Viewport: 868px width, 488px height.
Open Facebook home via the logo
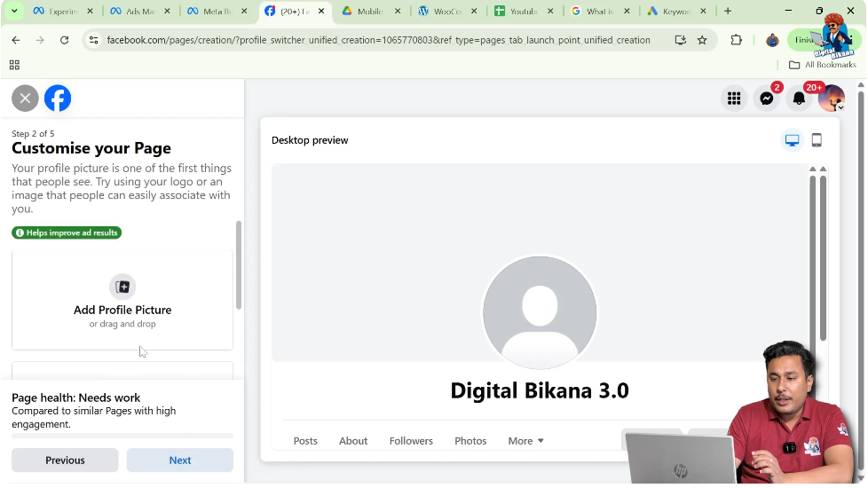click(58, 98)
